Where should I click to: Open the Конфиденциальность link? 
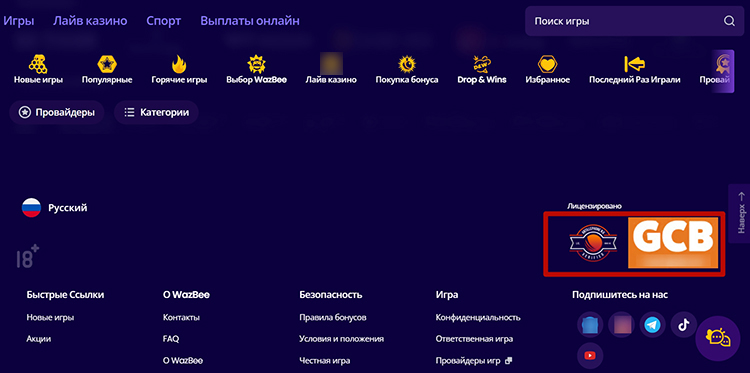click(x=478, y=318)
